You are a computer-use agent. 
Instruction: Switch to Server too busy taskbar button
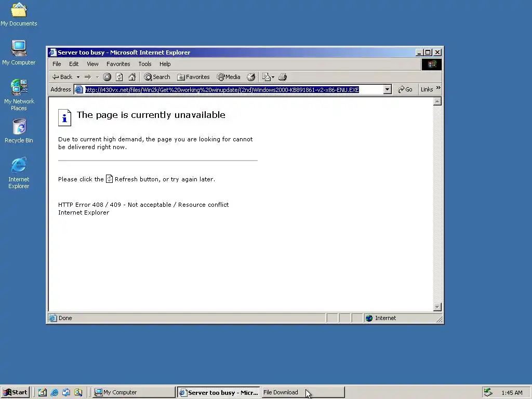point(219,393)
